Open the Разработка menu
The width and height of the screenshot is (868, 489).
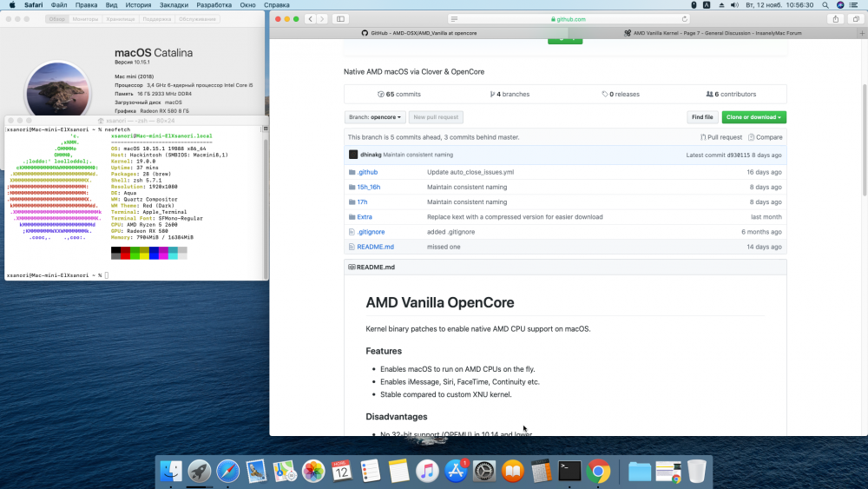214,5
